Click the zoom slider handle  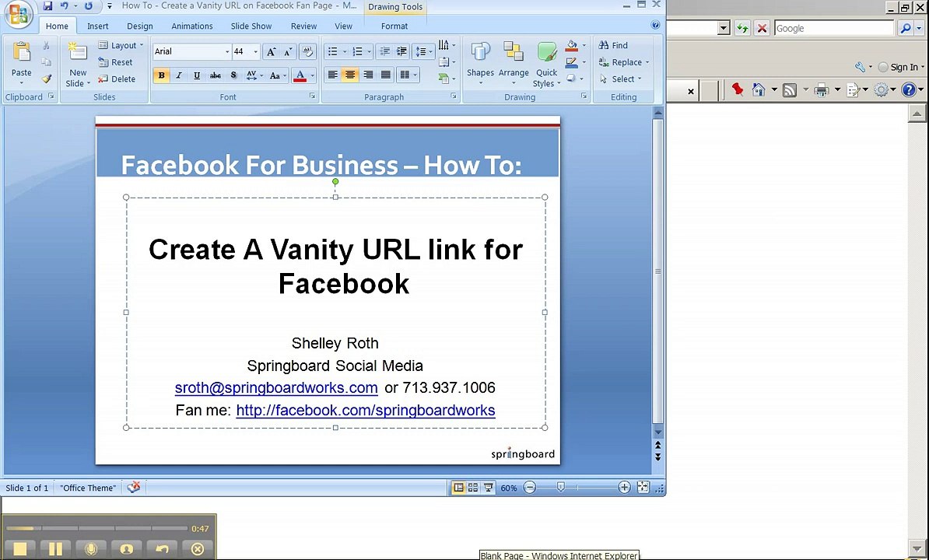click(x=560, y=487)
